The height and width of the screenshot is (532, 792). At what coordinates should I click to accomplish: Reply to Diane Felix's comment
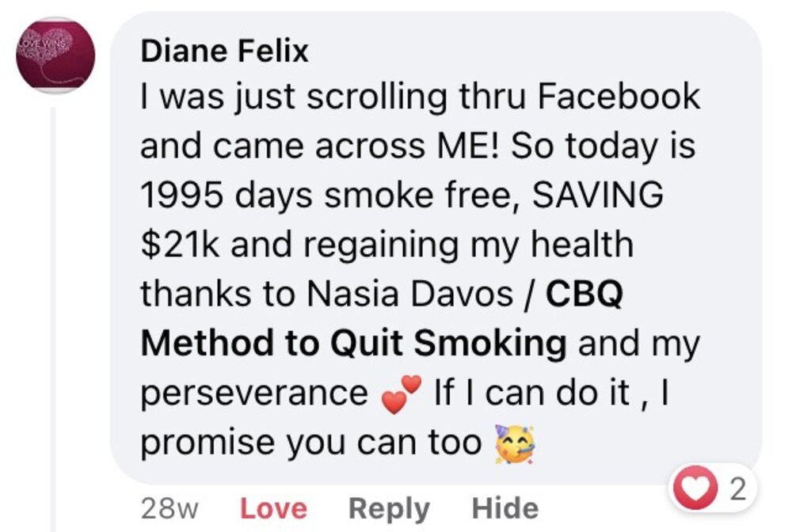389,508
